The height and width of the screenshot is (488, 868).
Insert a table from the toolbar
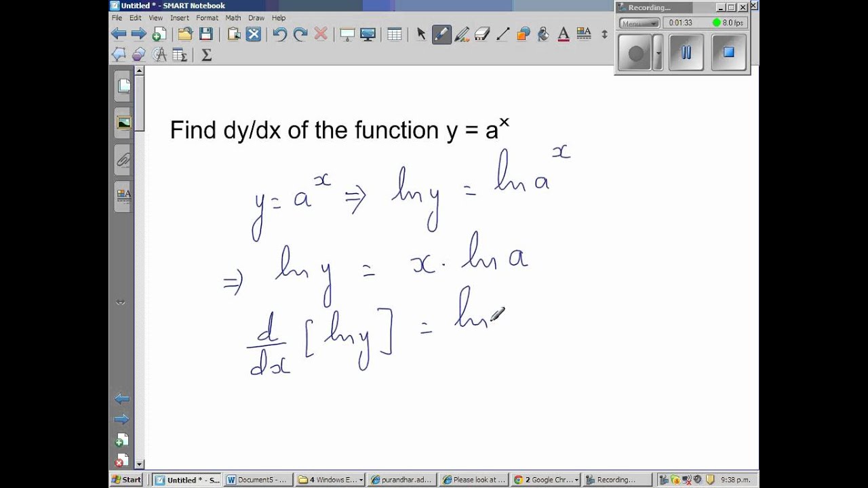click(395, 34)
